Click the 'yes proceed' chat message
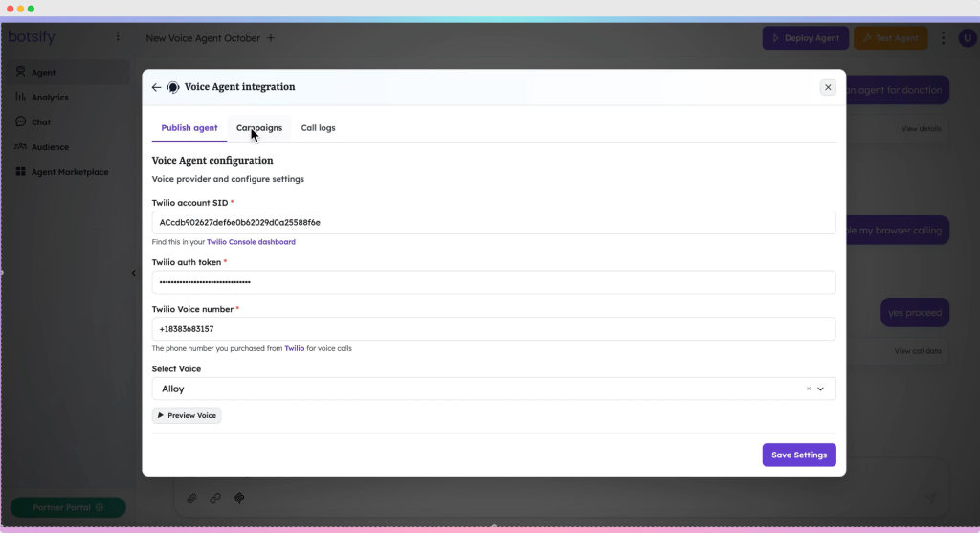The image size is (980, 533). 915,312
